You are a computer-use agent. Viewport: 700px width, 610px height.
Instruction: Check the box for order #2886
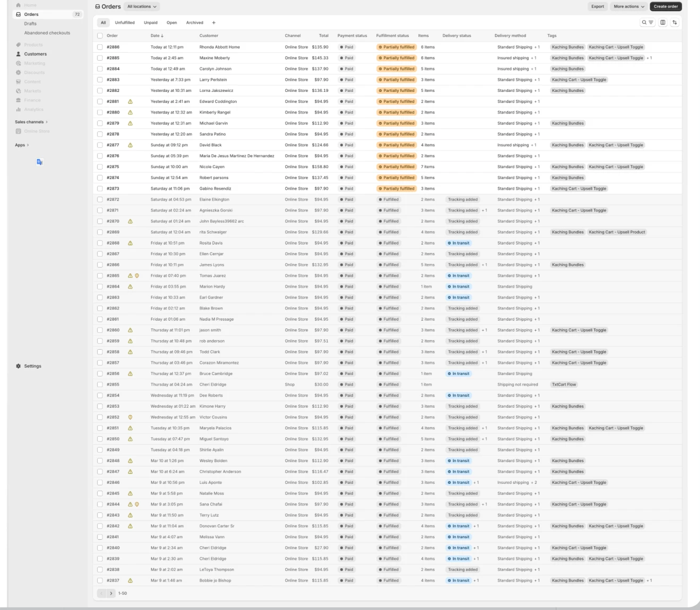[x=100, y=47]
